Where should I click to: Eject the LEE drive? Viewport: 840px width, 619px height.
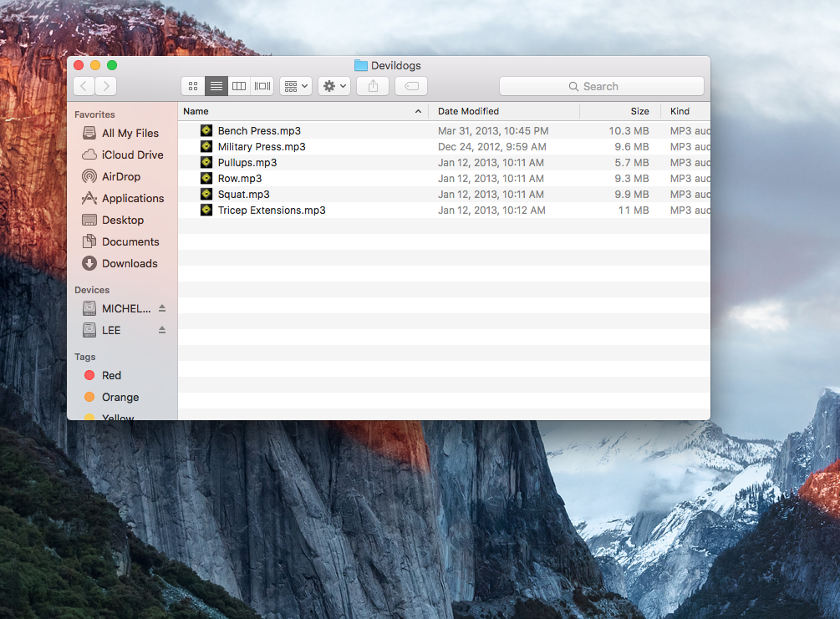(x=162, y=330)
